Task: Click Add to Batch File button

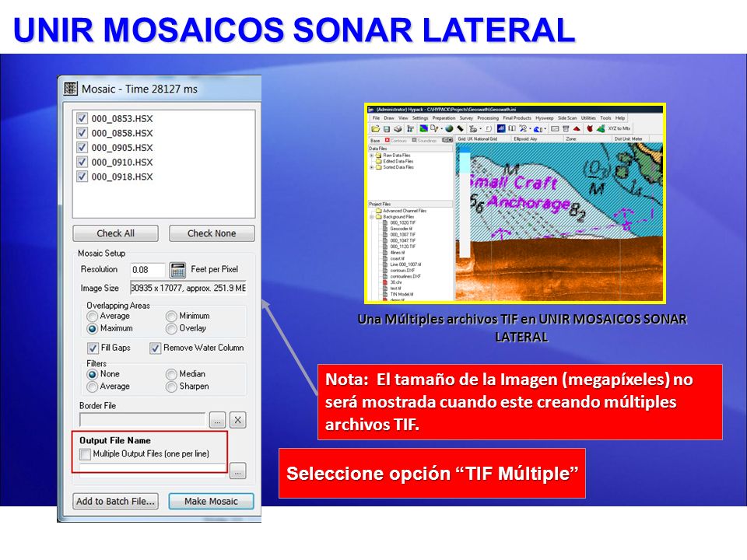Action: pyautogui.click(x=115, y=501)
